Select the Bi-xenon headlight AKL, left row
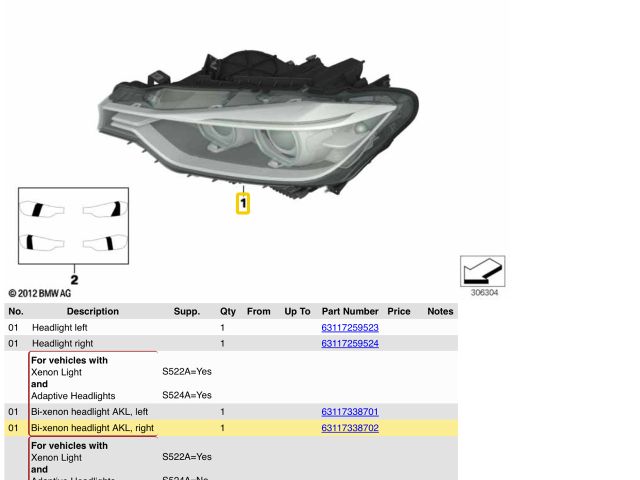Screen dimensions: 640x480 90,412
